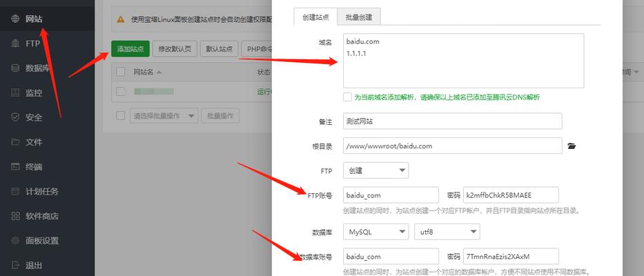Click the 退出 logout icon

point(15,266)
